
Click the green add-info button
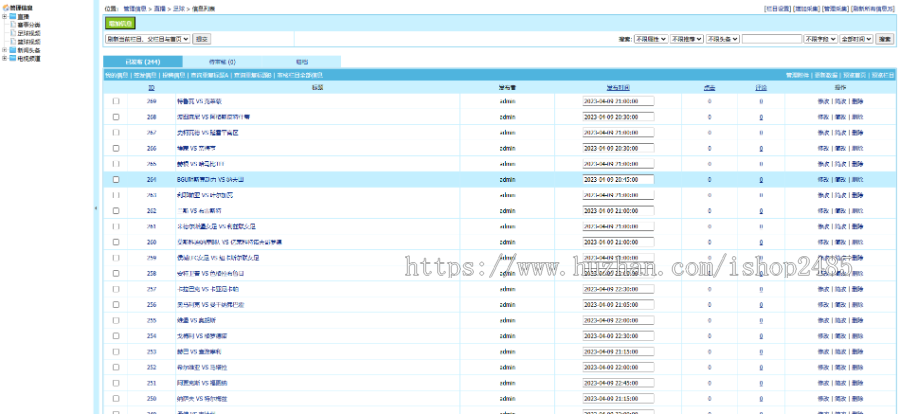tap(120, 24)
